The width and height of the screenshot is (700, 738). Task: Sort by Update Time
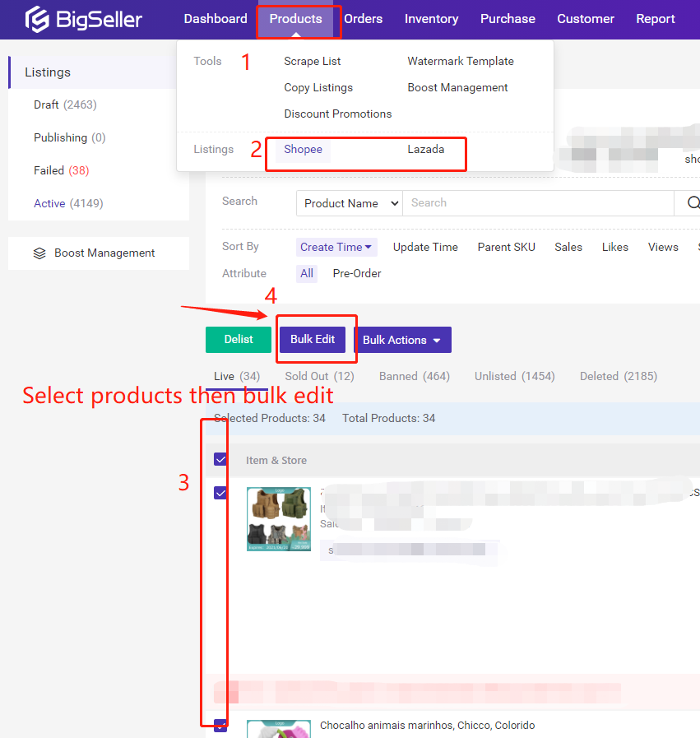tap(425, 247)
